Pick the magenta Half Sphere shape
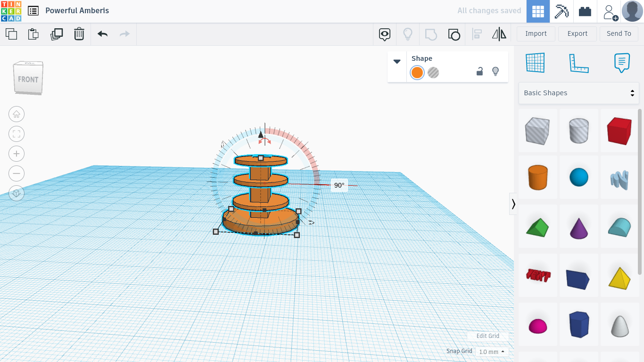 (x=538, y=325)
